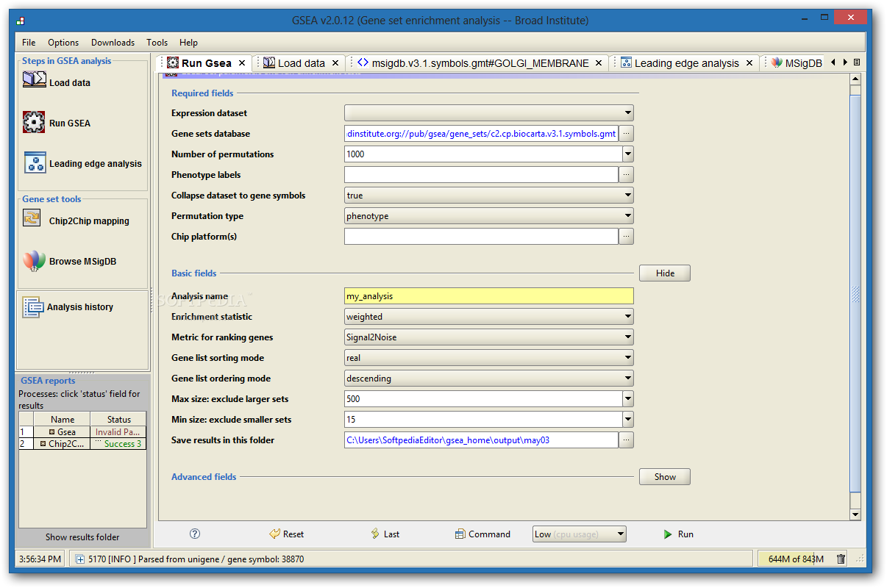
Task: Browse for Gene sets database file
Action: point(626,134)
